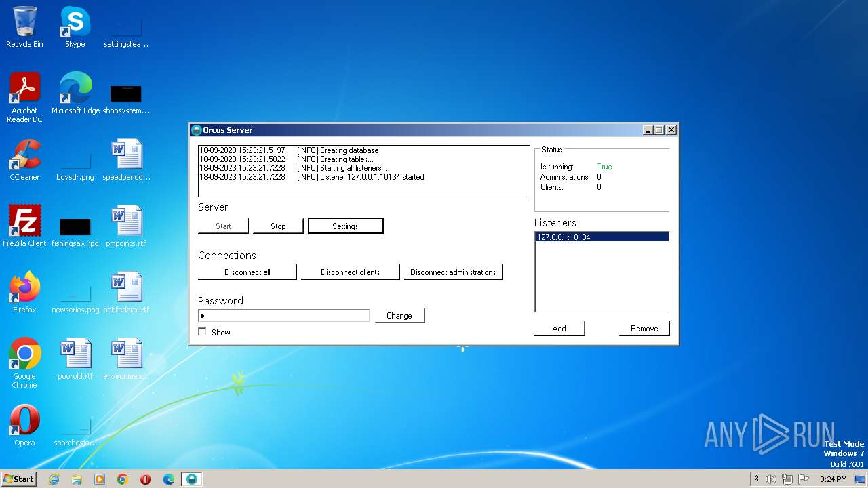This screenshot has width=868, height=488.
Task: Click Chrome icon in the taskbar
Action: (x=123, y=479)
